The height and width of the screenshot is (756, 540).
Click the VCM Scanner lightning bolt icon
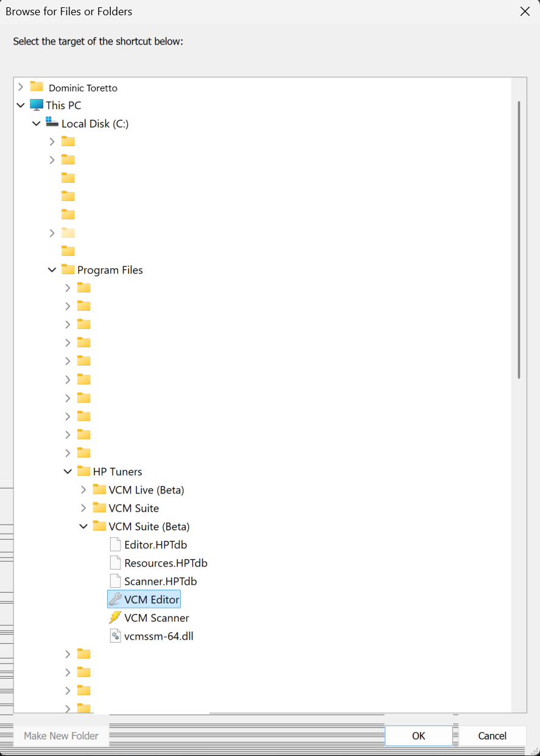pos(114,618)
